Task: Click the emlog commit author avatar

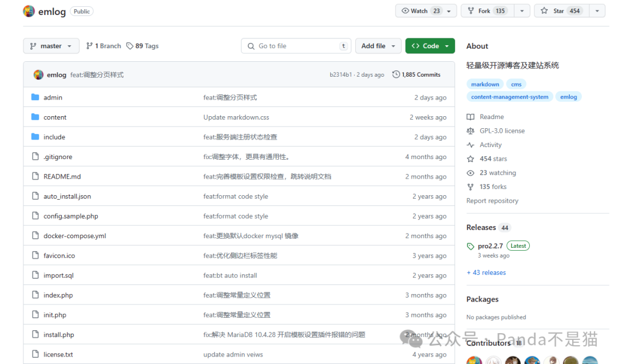Action: pos(38,74)
